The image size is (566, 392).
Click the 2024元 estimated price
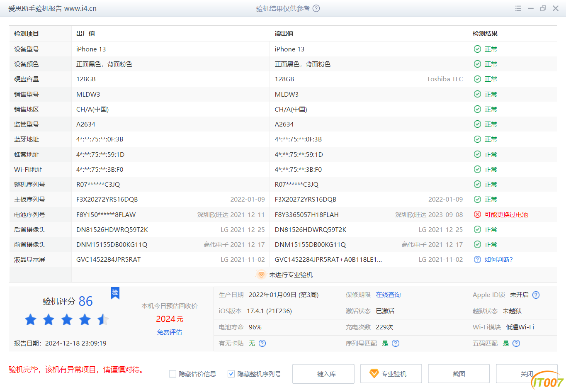click(x=170, y=319)
